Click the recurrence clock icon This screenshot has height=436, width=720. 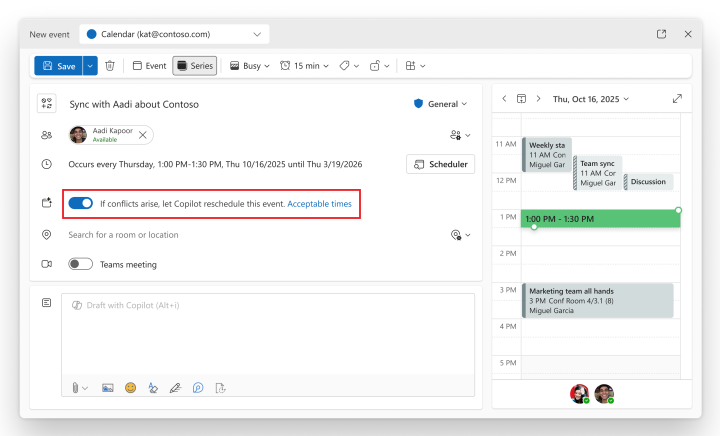[x=46, y=164]
